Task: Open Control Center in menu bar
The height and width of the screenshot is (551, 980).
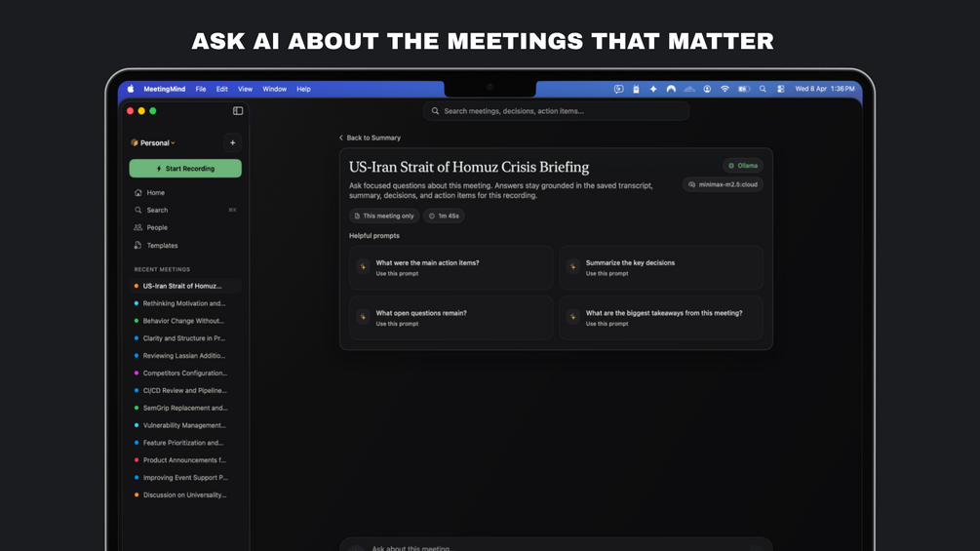Action: pyautogui.click(x=781, y=90)
